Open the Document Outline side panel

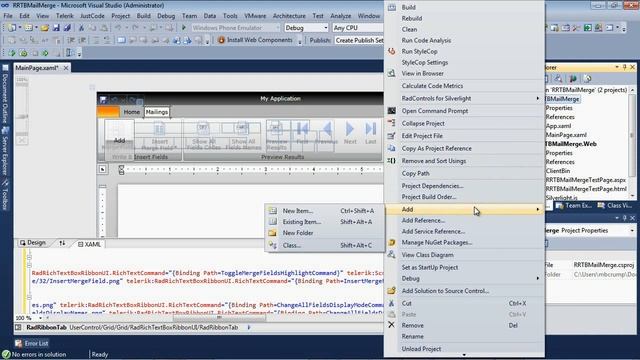pyautogui.click(x=5, y=94)
